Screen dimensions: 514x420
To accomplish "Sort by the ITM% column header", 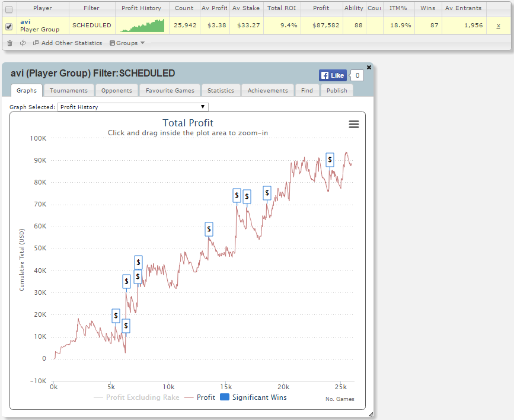I will point(398,8).
